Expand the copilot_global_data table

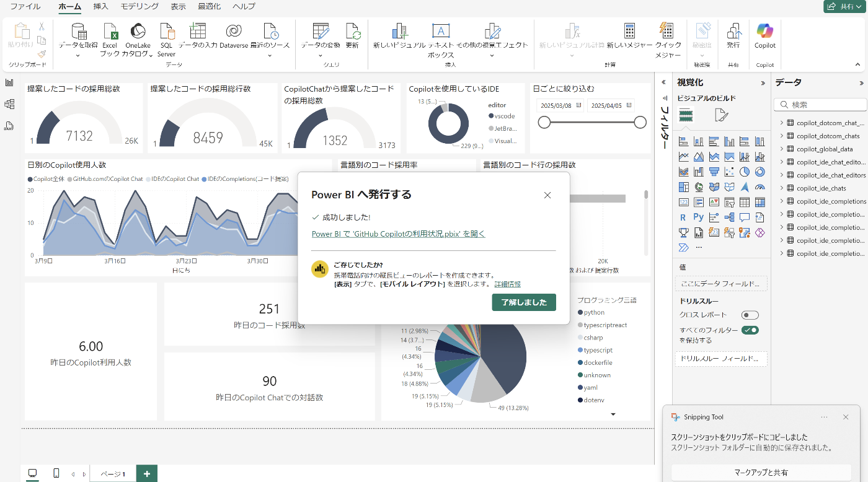(782, 149)
